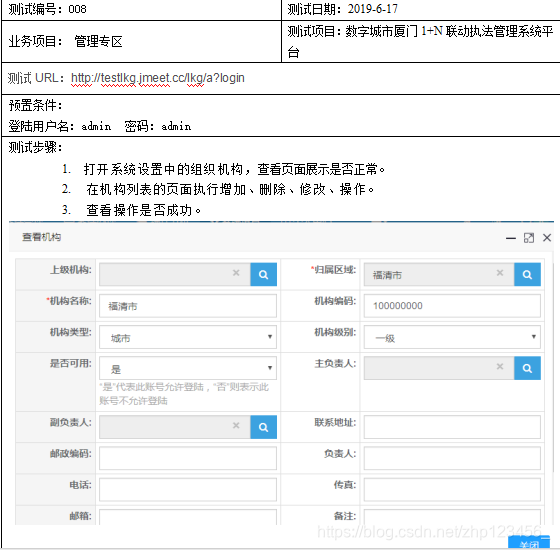Click the 联系地址 input field
The image size is (560, 550).
pos(452,427)
